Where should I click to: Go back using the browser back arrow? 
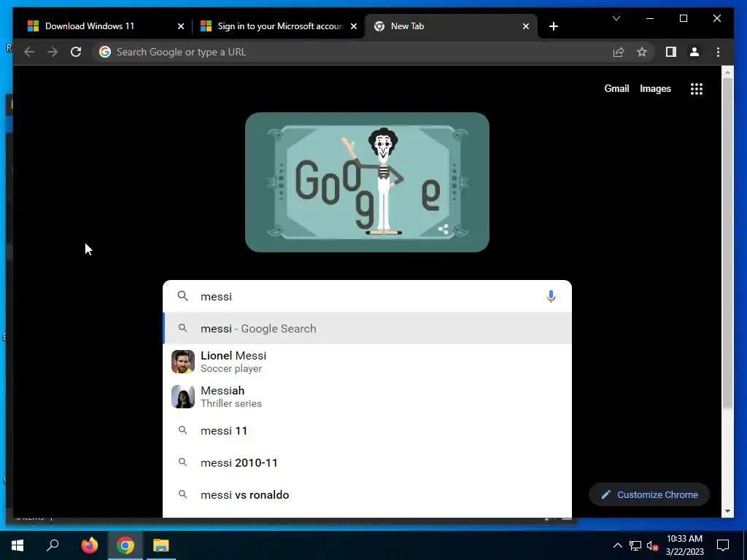point(29,52)
